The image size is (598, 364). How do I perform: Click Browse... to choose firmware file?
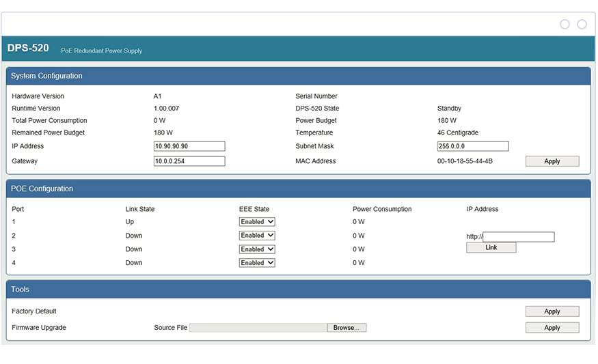pyautogui.click(x=346, y=328)
